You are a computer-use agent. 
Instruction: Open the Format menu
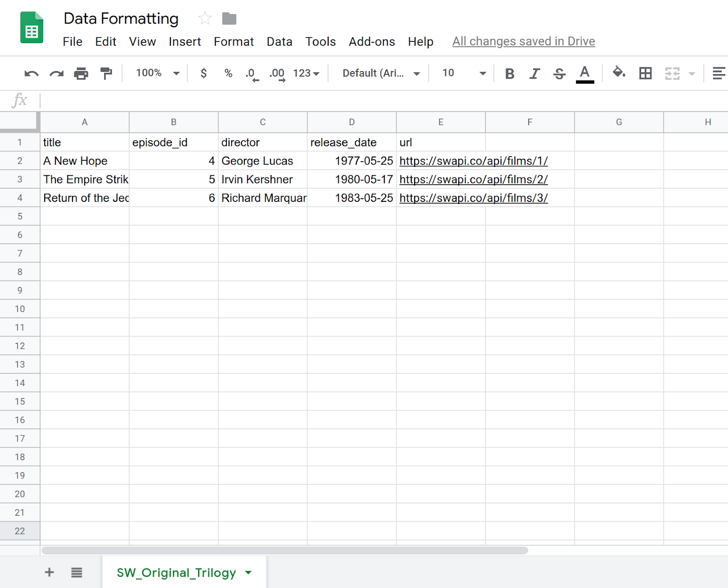233,41
